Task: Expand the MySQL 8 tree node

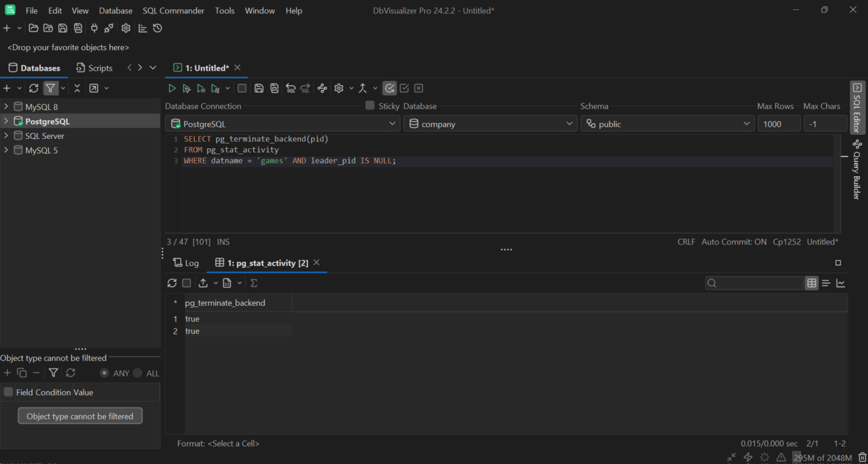Action: [x=6, y=106]
